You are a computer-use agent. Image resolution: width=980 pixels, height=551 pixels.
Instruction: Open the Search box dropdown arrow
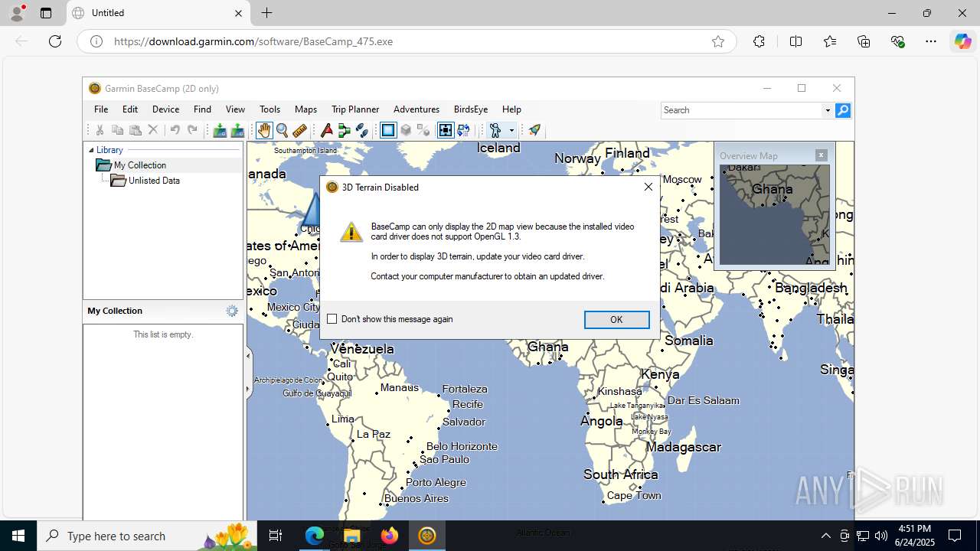coord(828,110)
